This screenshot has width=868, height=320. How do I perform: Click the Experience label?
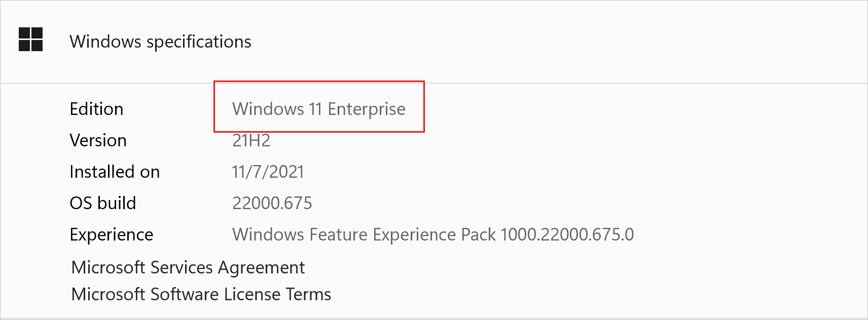coord(111,234)
